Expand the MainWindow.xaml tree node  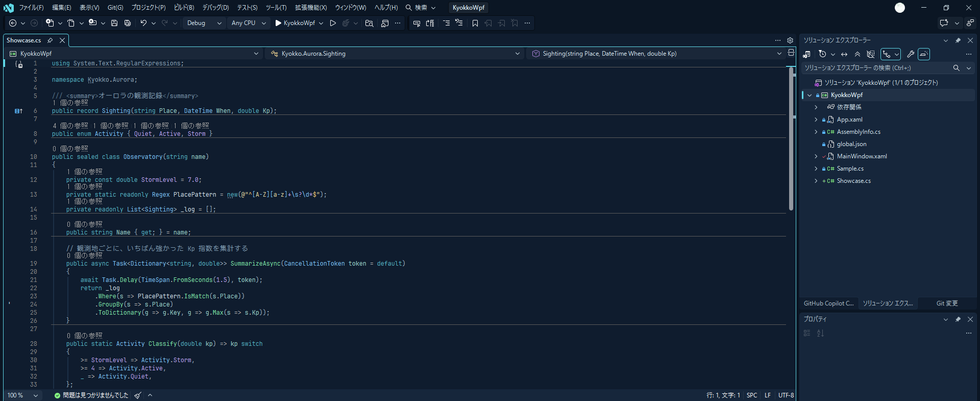point(816,156)
